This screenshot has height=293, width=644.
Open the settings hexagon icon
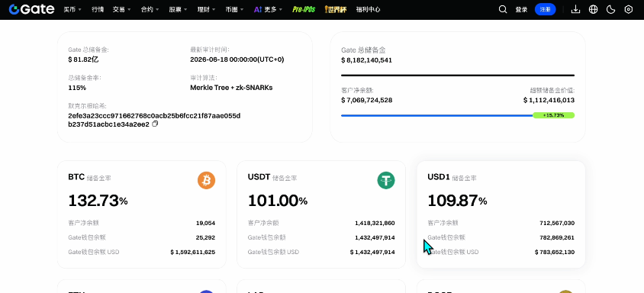629,9
